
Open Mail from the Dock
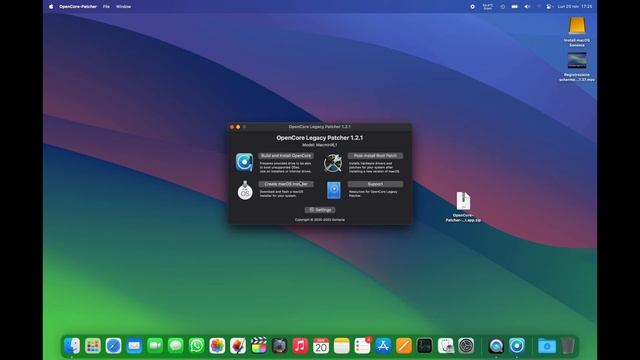click(134, 346)
